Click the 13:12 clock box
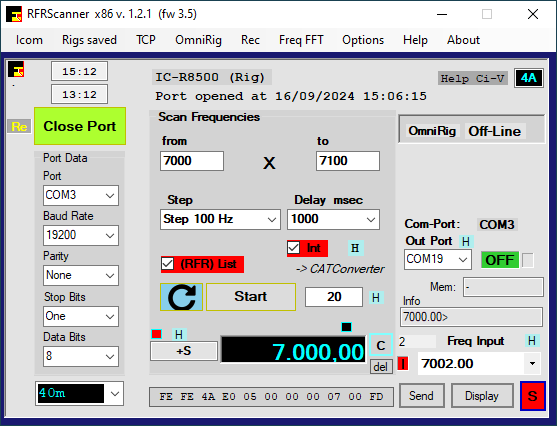This screenshot has width=557, height=426. (80, 95)
